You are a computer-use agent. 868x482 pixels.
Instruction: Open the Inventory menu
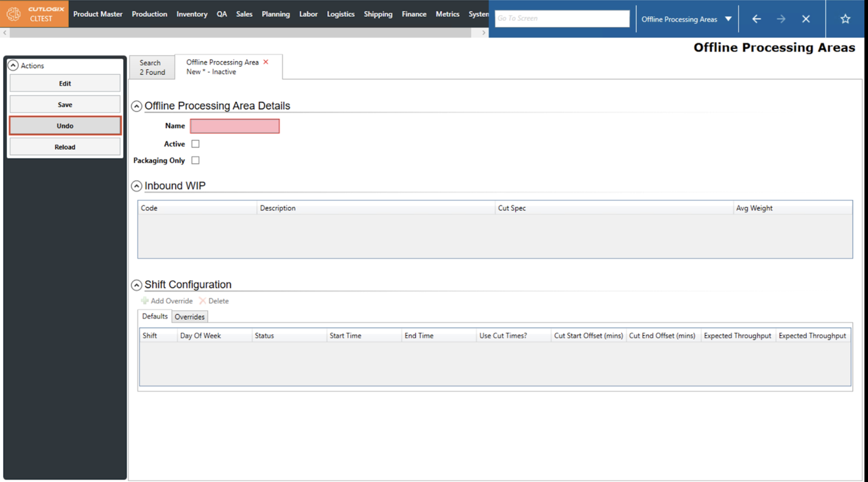coord(192,14)
